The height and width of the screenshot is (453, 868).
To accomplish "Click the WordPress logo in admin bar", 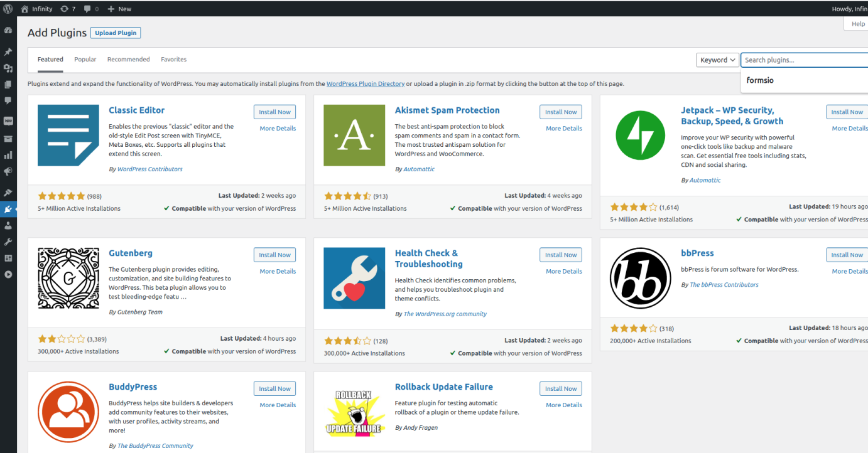I will (x=8, y=9).
